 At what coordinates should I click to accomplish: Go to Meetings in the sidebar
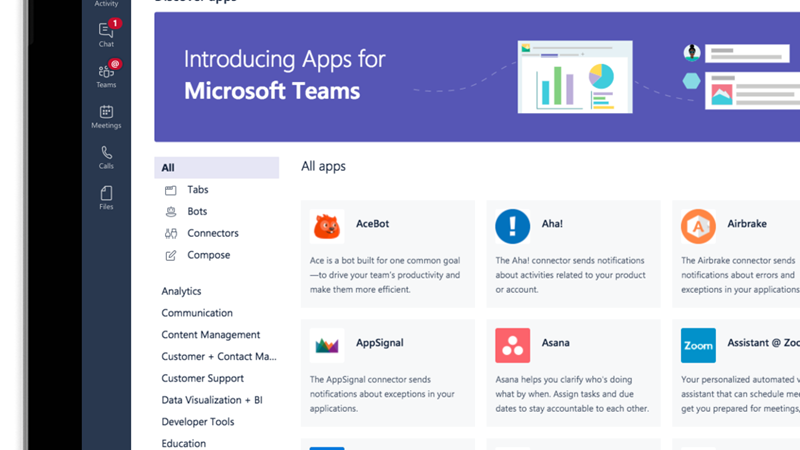[x=106, y=117]
